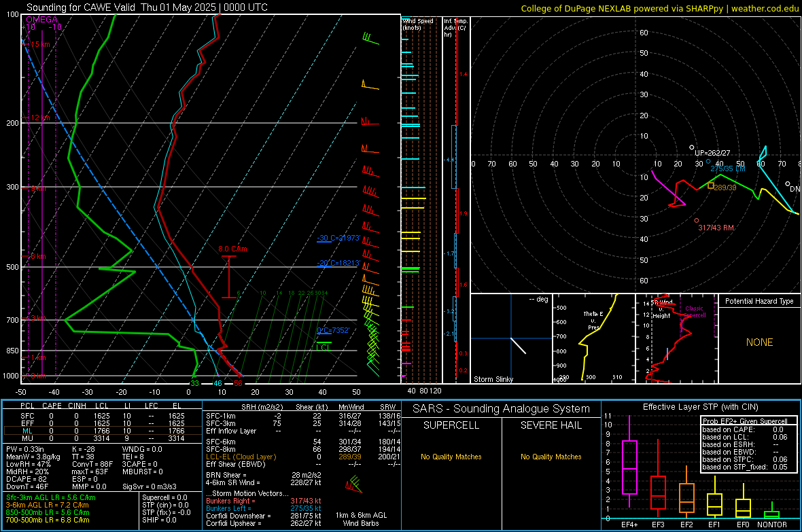Click the 'PW = 0.33in' value
Image resolution: width=802 pixels, height=532 pixels.
click(25, 449)
